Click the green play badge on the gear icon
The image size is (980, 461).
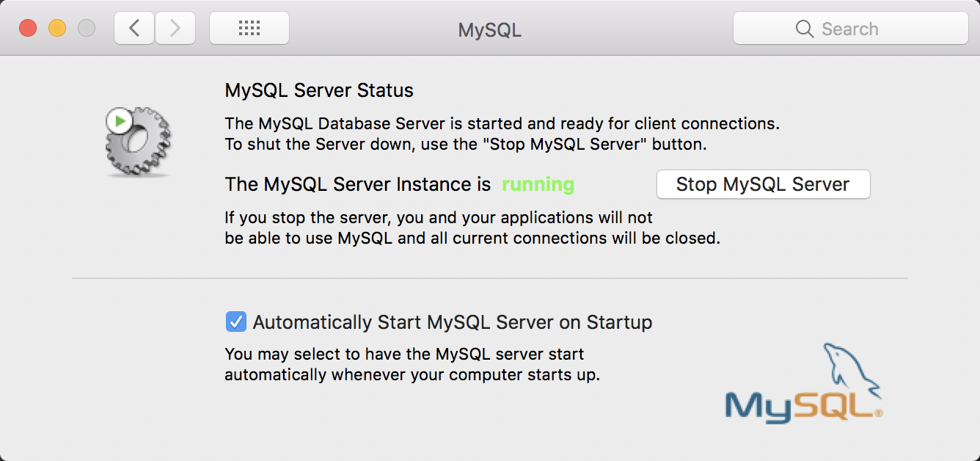coord(119,119)
